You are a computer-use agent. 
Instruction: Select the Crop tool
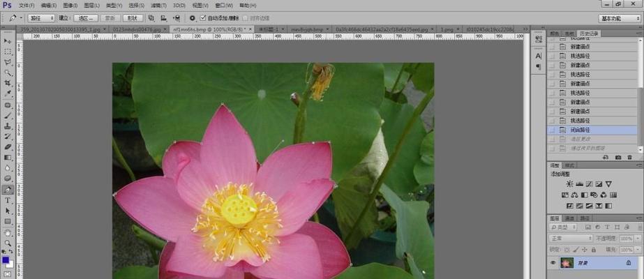pyautogui.click(x=8, y=82)
